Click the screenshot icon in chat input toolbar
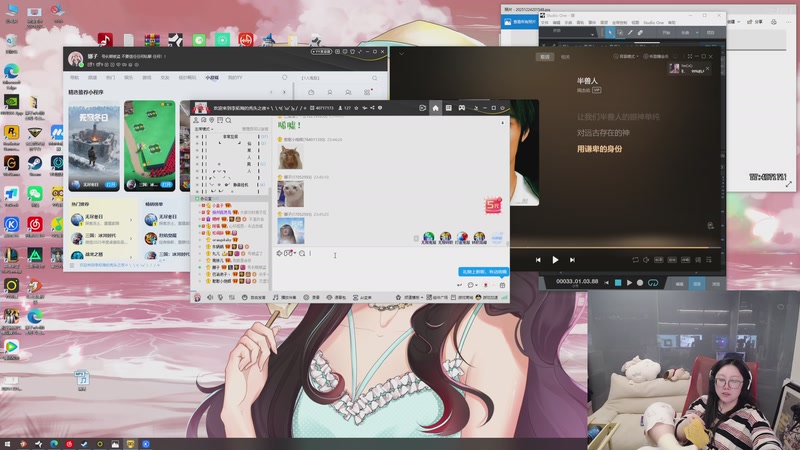The height and width of the screenshot is (450, 800). tap(288, 253)
